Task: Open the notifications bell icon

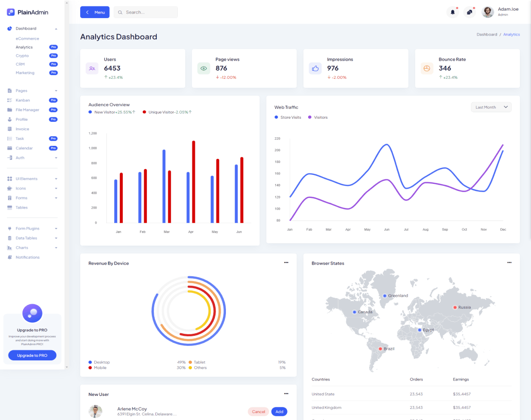Action: tap(453, 12)
